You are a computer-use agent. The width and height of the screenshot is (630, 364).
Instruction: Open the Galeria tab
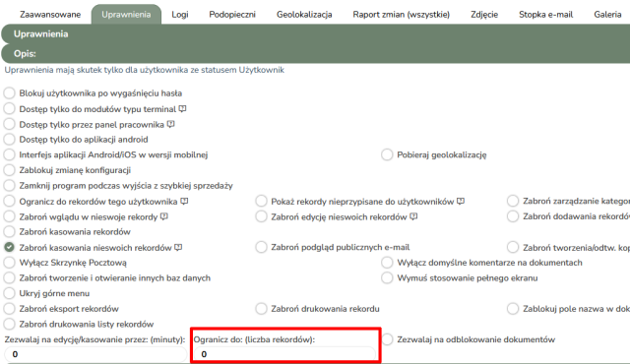[607, 15]
